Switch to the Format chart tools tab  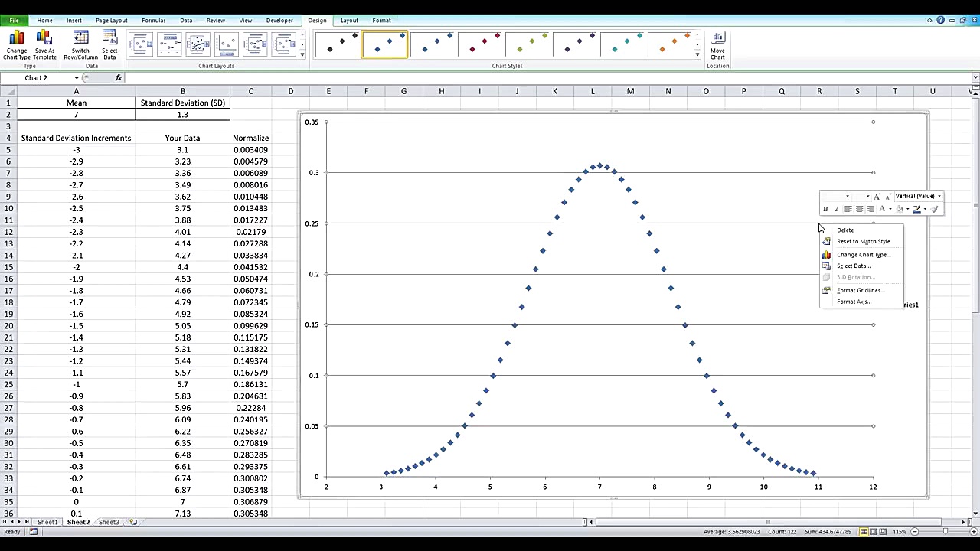[x=381, y=21]
